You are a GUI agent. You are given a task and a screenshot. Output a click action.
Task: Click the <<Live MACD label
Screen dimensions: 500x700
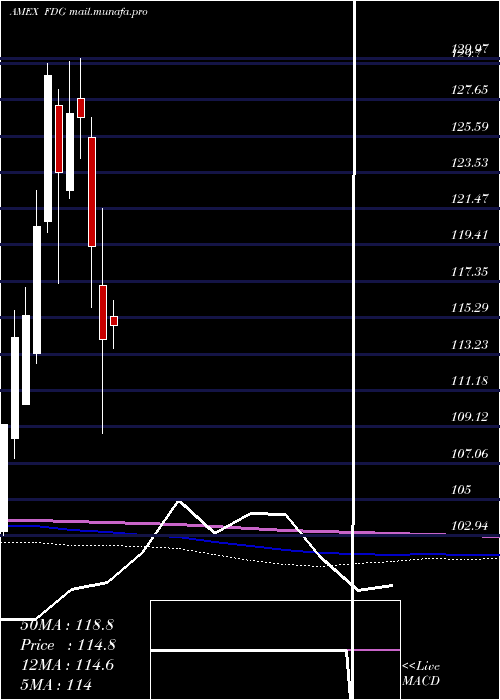click(x=421, y=674)
